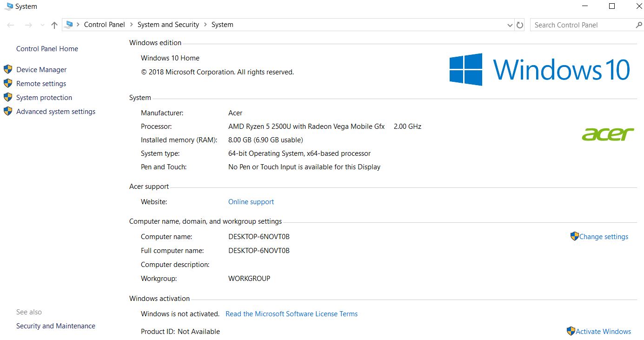The image size is (644, 340).
Task: Click the shield icon beside Activate Windows
Action: [571, 331]
